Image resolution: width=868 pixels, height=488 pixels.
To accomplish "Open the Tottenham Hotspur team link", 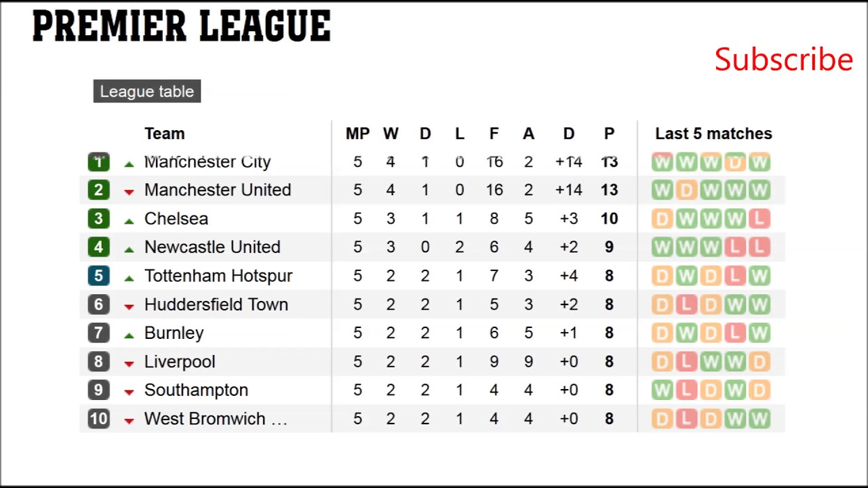I will [x=218, y=276].
